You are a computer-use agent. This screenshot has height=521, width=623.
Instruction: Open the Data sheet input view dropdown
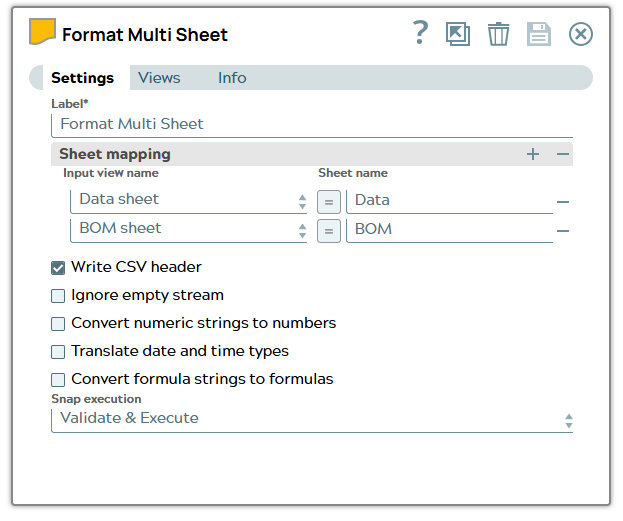coord(188,201)
